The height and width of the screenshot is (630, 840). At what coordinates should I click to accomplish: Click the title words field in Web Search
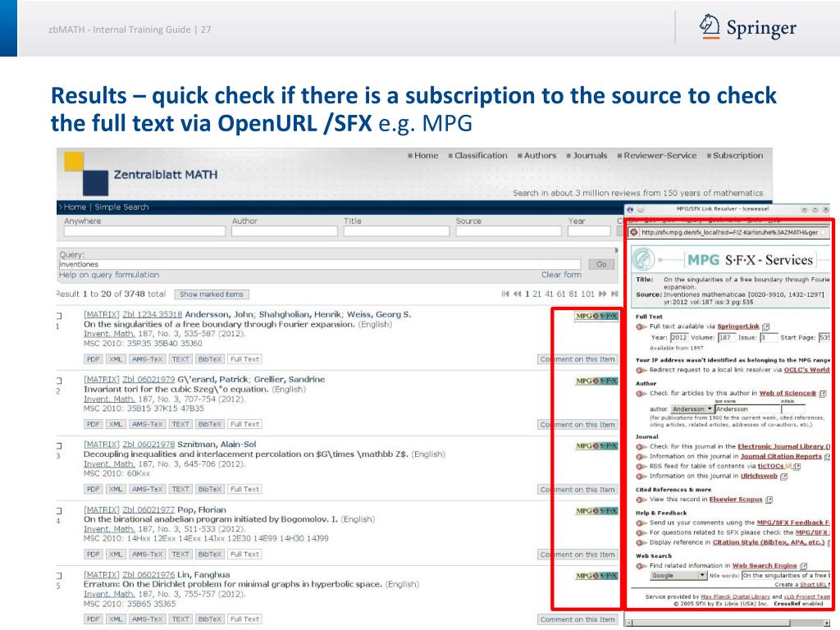click(x=786, y=576)
